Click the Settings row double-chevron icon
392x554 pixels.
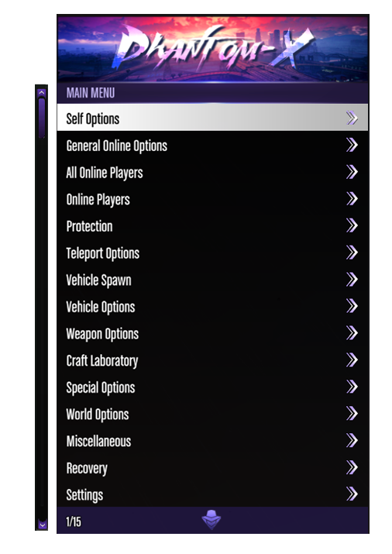[x=352, y=494]
